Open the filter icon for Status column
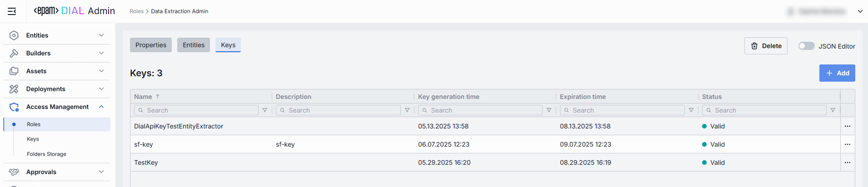 pos(833,110)
